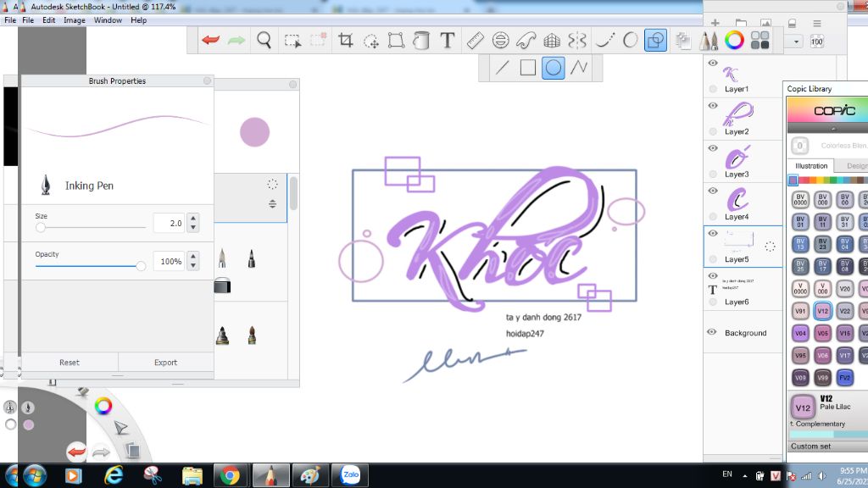Pick the V04 Copic color swatch
Image resolution: width=868 pixels, height=488 pixels.
[800, 333]
